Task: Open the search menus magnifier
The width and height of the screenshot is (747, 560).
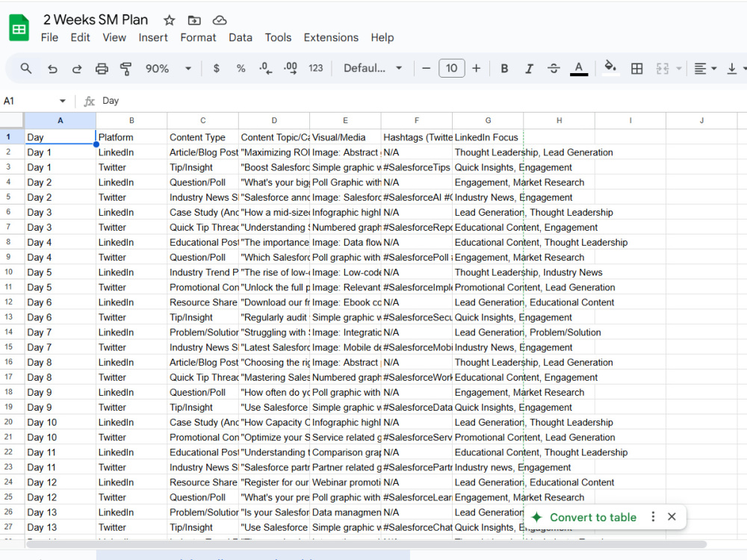Action: click(x=26, y=68)
